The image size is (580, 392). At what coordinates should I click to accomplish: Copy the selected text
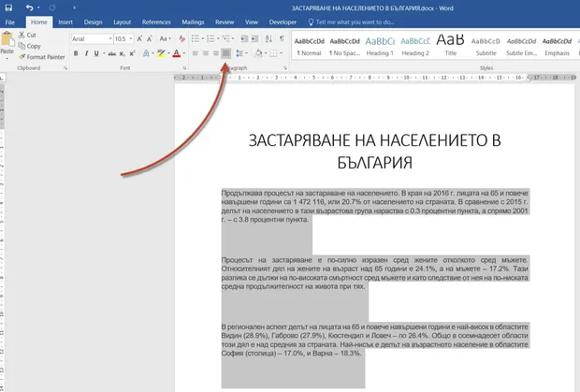[x=29, y=46]
